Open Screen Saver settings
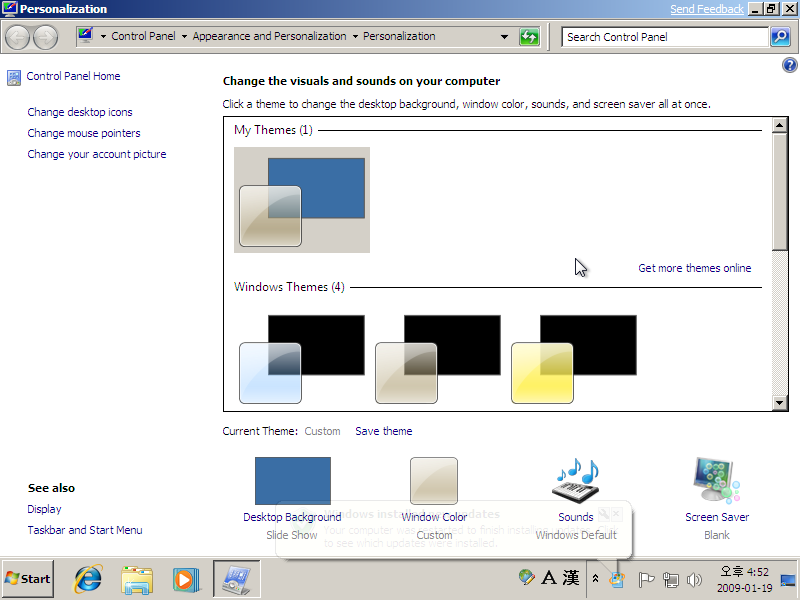The width and height of the screenshot is (800, 600). point(717,481)
